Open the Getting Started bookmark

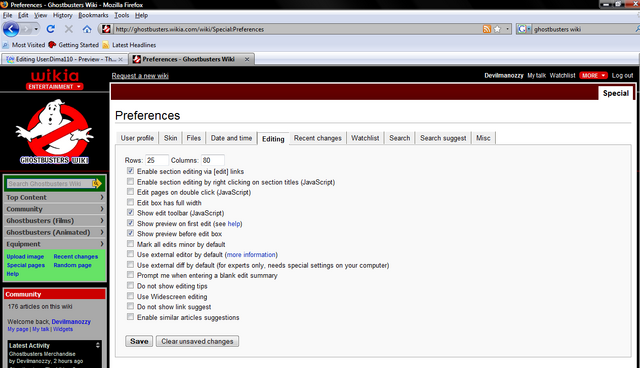click(73, 45)
